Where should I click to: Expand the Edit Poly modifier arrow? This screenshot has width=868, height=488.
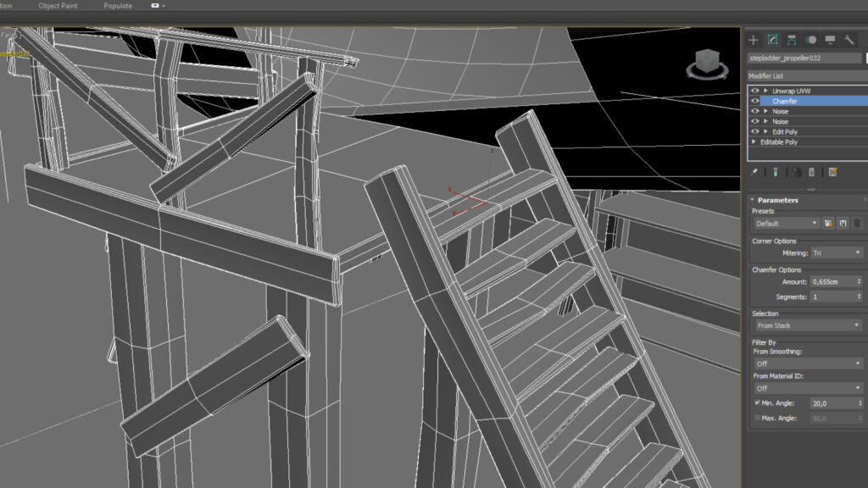pos(766,131)
